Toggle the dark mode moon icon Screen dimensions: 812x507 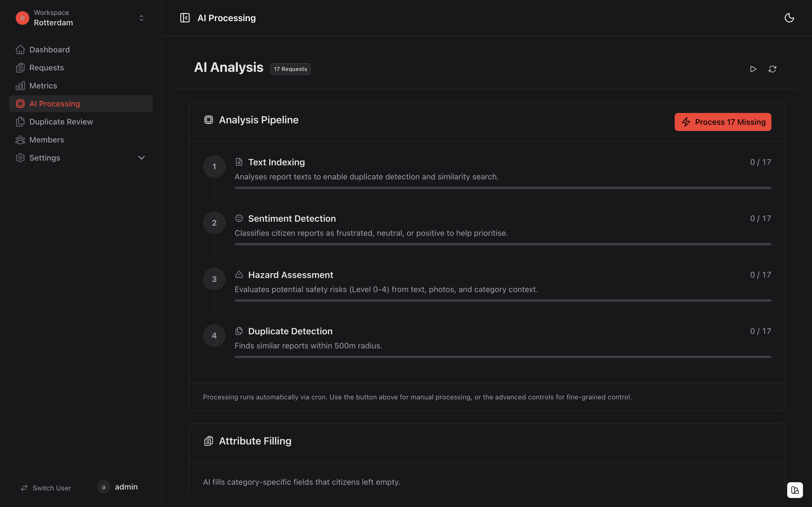[789, 18]
